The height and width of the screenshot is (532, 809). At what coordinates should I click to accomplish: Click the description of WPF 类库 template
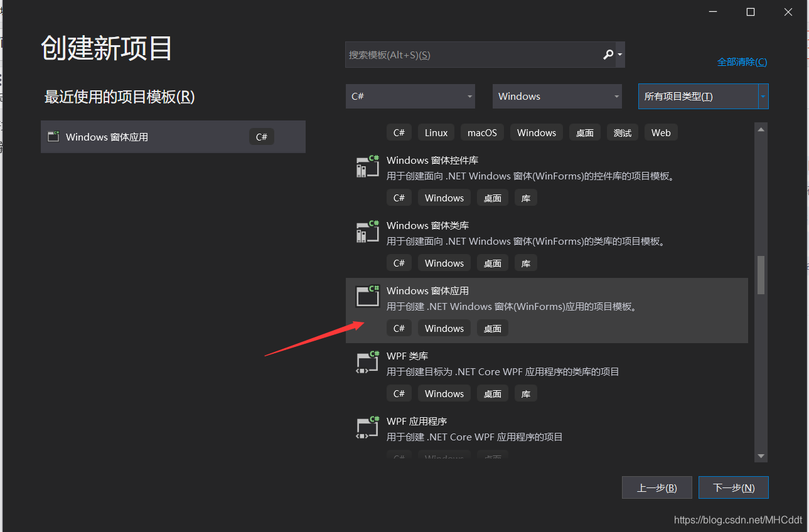point(503,371)
